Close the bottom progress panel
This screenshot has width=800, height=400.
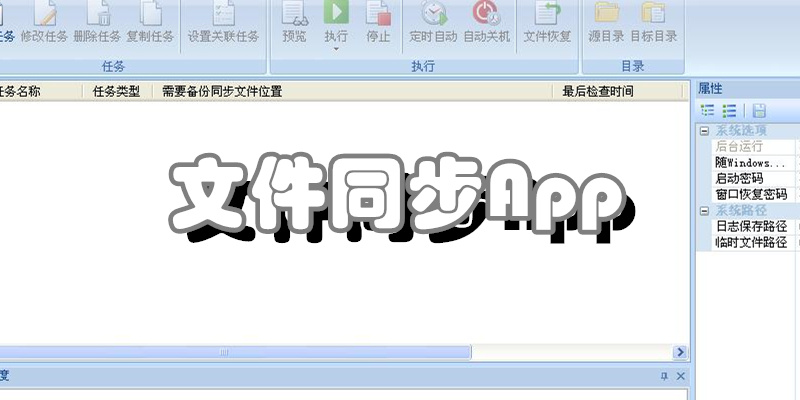pos(681,377)
